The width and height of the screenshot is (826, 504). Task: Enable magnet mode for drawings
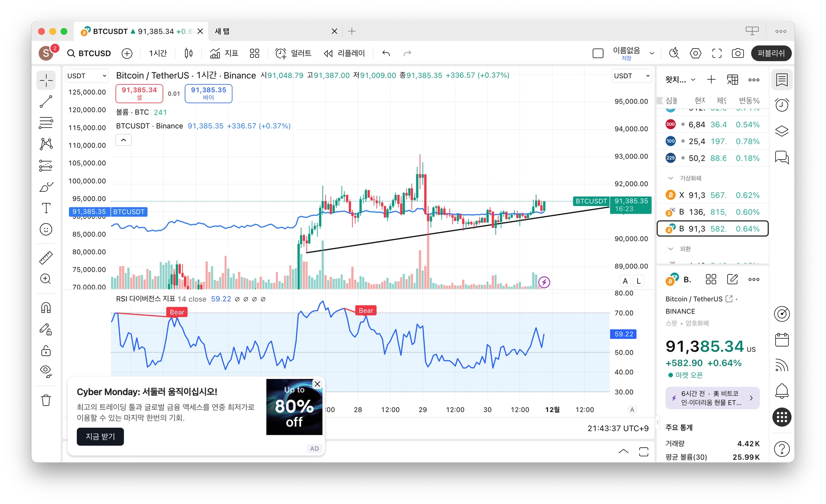(x=46, y=308)
